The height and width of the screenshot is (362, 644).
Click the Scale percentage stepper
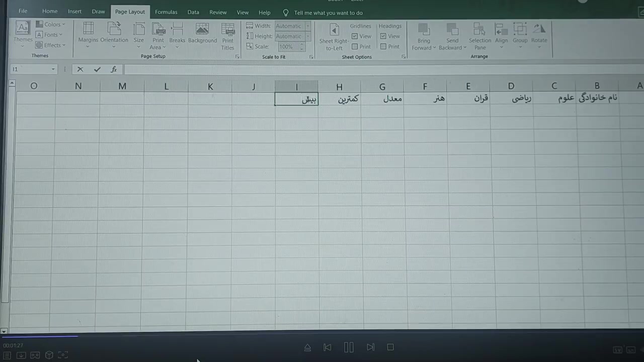302,47
